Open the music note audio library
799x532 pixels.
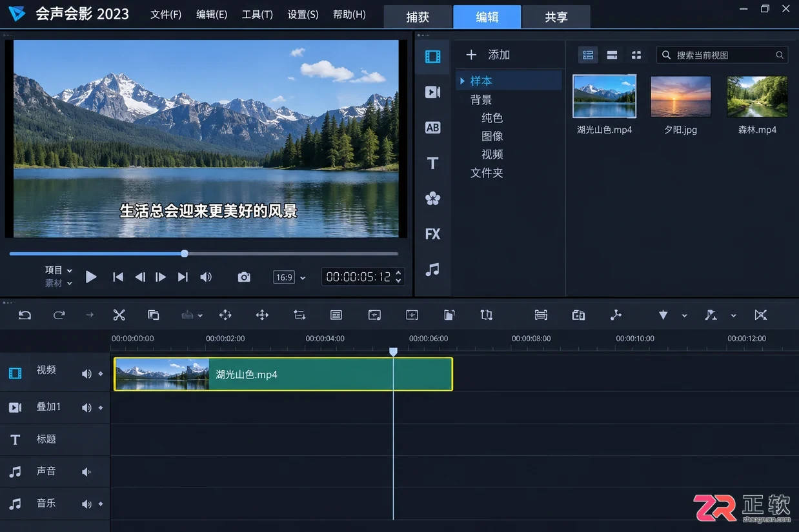[432, 270]
